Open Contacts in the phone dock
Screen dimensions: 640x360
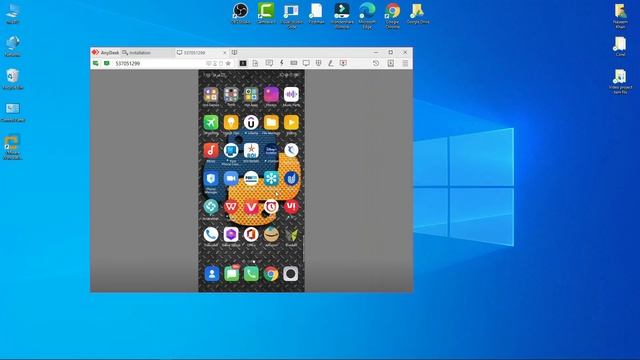(x=211, y=274)
